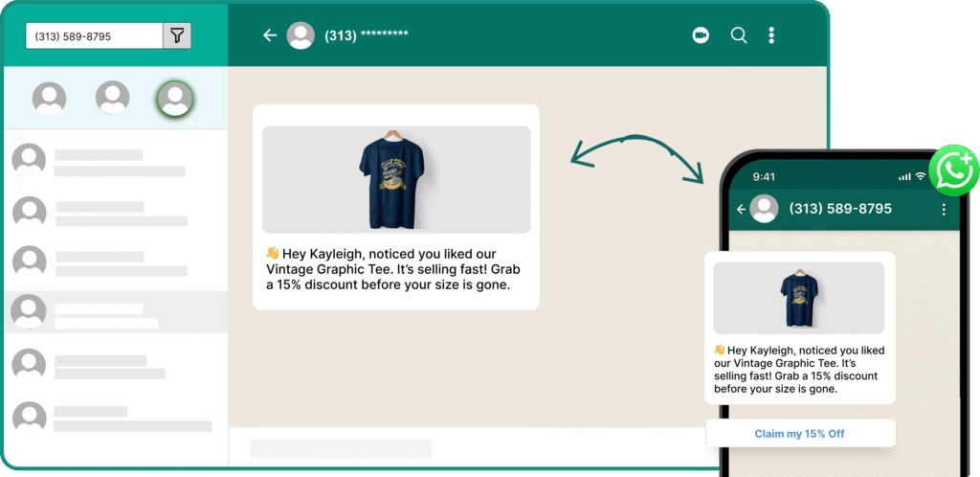The width and height of the screenshot is (980, 477).
Task: Open the first conversation in the chat list
Action: 116,161
